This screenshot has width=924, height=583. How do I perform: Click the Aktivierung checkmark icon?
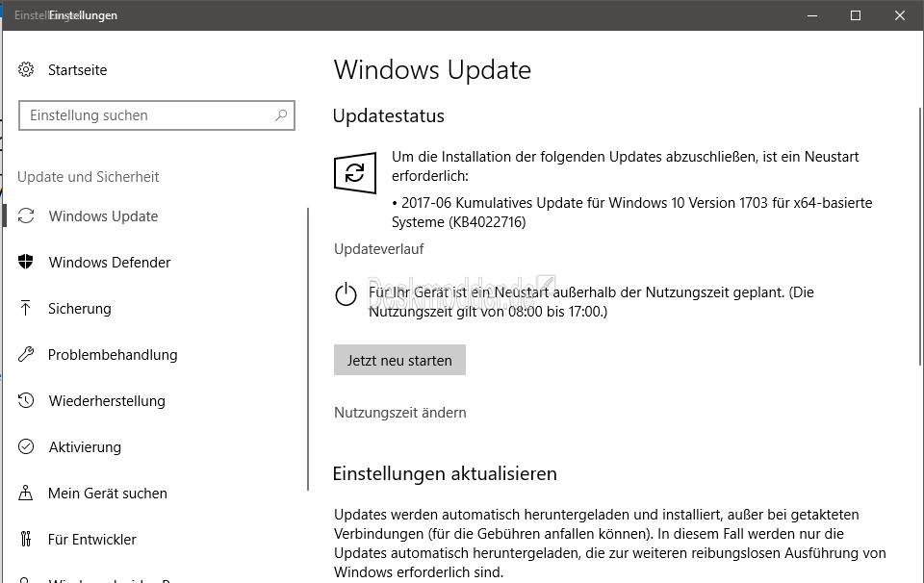pyautogui.click(x=26, y=446)
